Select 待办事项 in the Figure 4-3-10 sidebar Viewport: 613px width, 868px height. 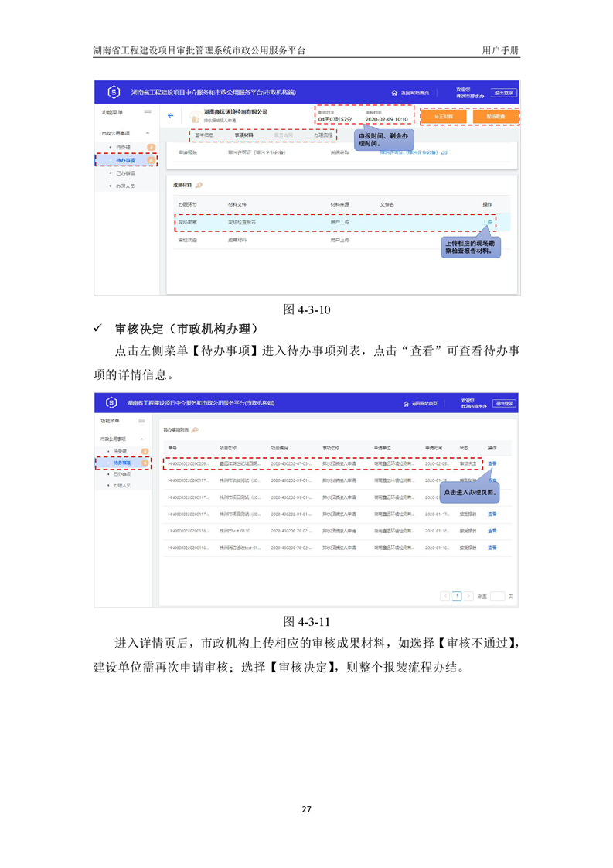[x=125, y=161]
